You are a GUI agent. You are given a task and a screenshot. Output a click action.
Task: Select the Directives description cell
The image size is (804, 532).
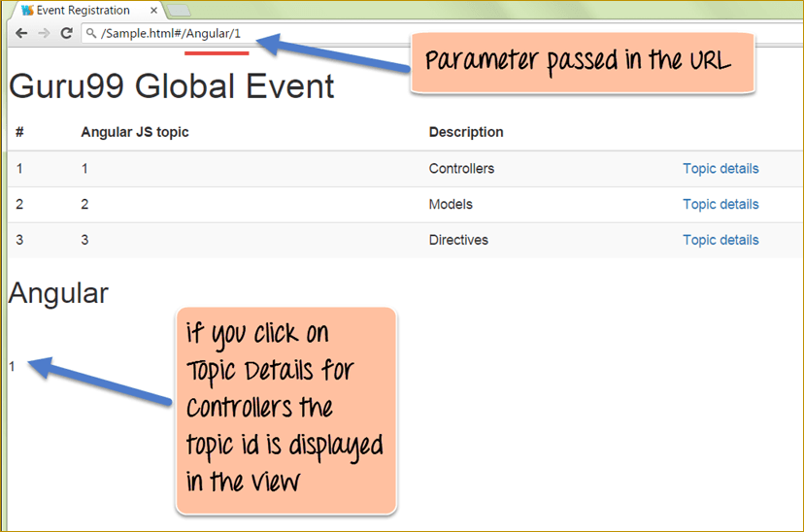pyautogui.click(x=458, y=241)
